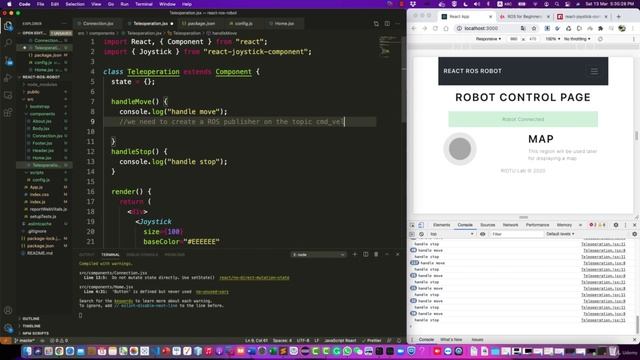Open the No throttling dropdown
This screenshot has width=640, height=360.
(x=577, y=39)
